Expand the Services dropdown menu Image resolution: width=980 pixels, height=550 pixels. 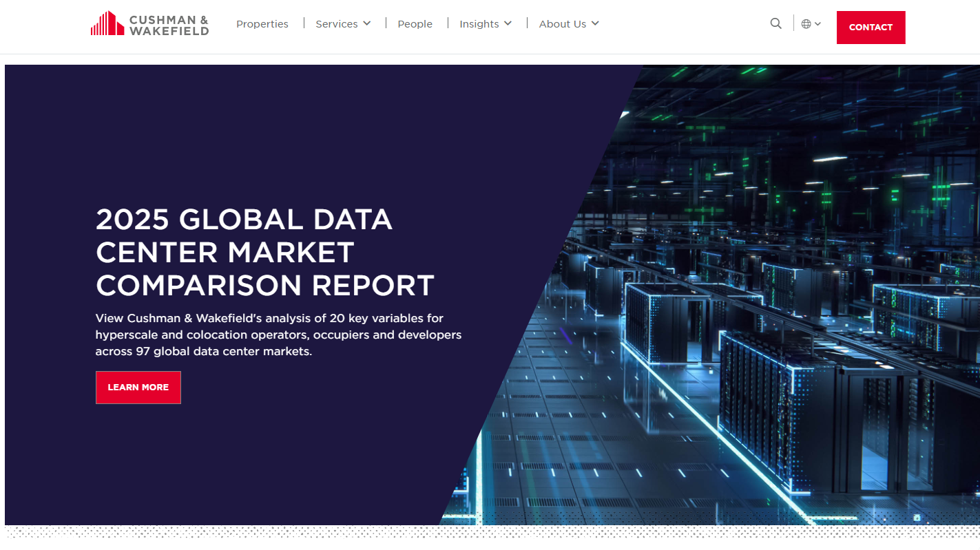[343, 23]
